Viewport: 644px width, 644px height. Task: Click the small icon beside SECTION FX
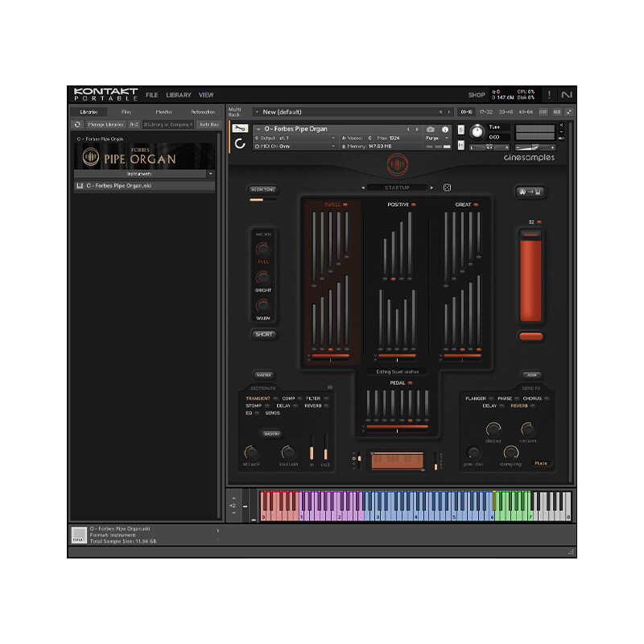click(329, 387)
